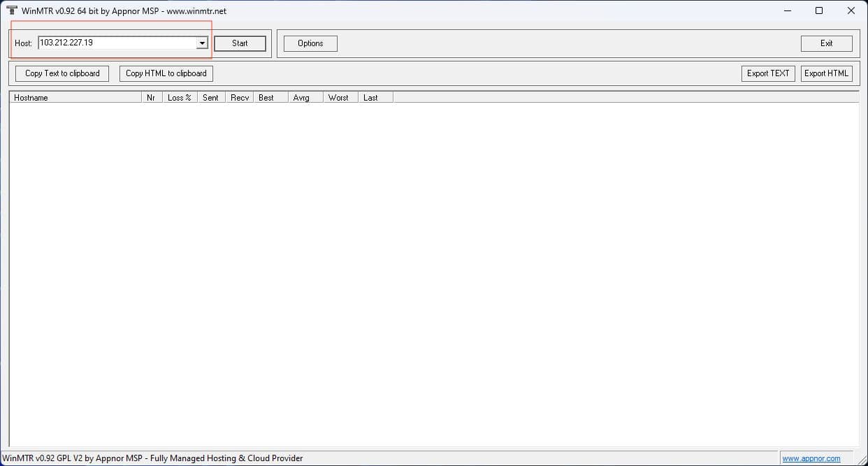Click the Loss % column header
The height and width of the screenshot is (466, 868).
coord(180,98)
